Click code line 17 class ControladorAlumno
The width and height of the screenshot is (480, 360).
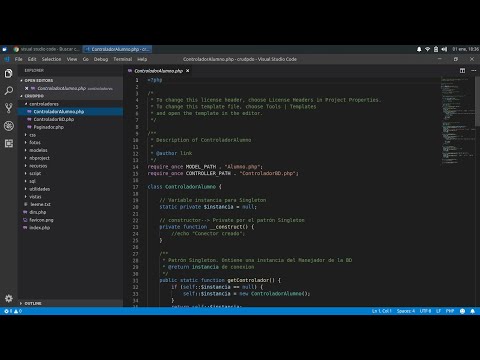click(x=184, y=187)
